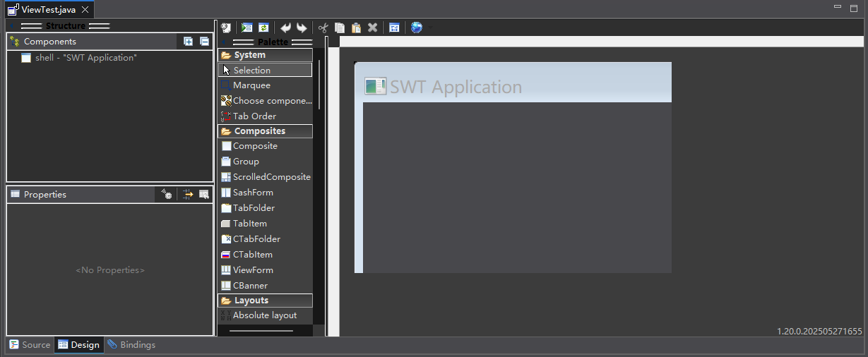Click the Test/Preview window toolbar icon

246,28
